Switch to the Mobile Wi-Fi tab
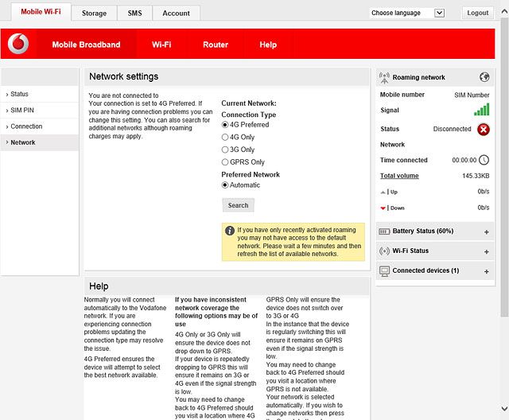Image resolution: width=509 pixels, height=420 pixels. 41,12
